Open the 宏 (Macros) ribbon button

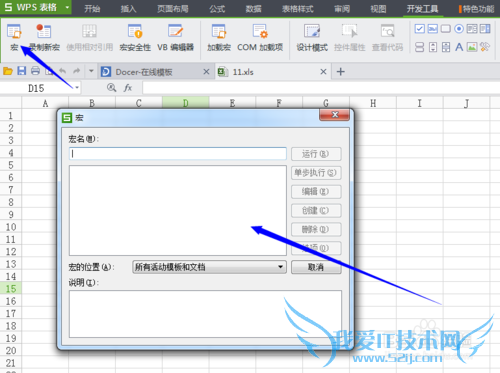(14, 37)
